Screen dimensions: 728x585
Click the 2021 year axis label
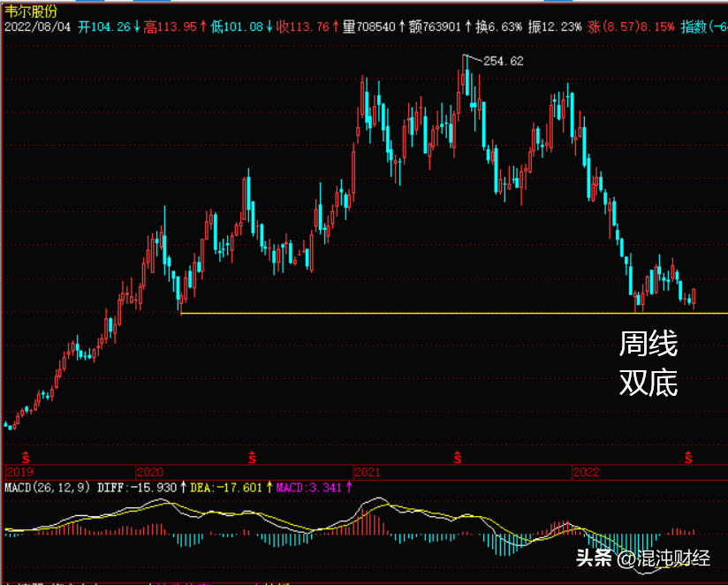[x=368, y=473]
